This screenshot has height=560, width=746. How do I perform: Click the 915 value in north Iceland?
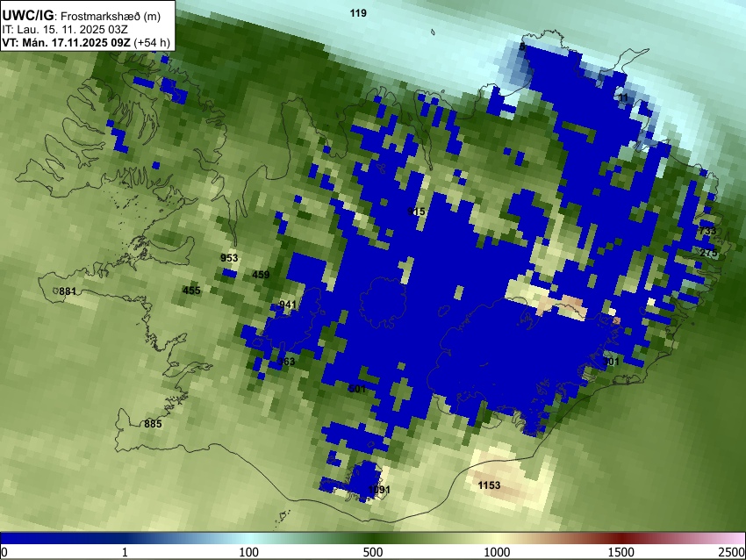416,212
